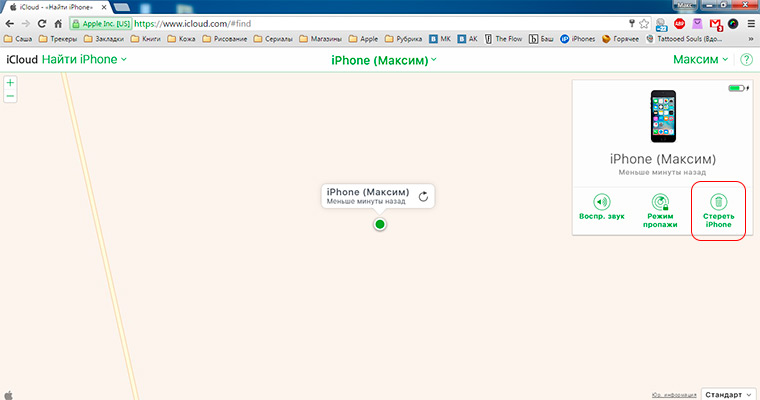Click Erase iPhone (Стереть iPhone) icon
Image resolution: width=760 pixels, height=400 pixels.
(718, 202)
